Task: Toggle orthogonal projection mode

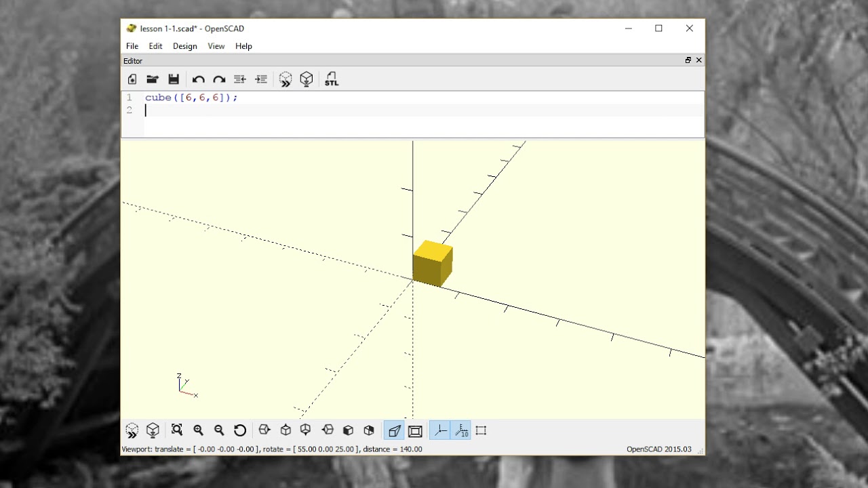Action: click(x=415, y=430)
